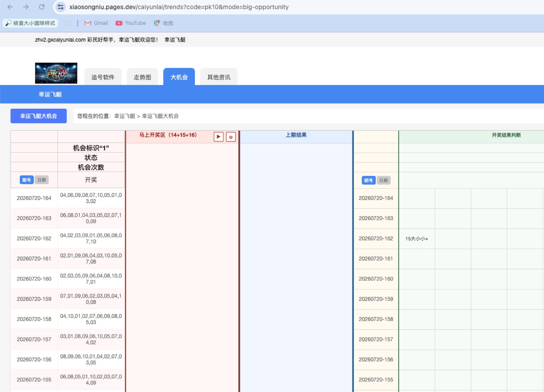The image size is (544, 392).
Task: Toggle left table to 期号 view
Action: click(27, 180)
